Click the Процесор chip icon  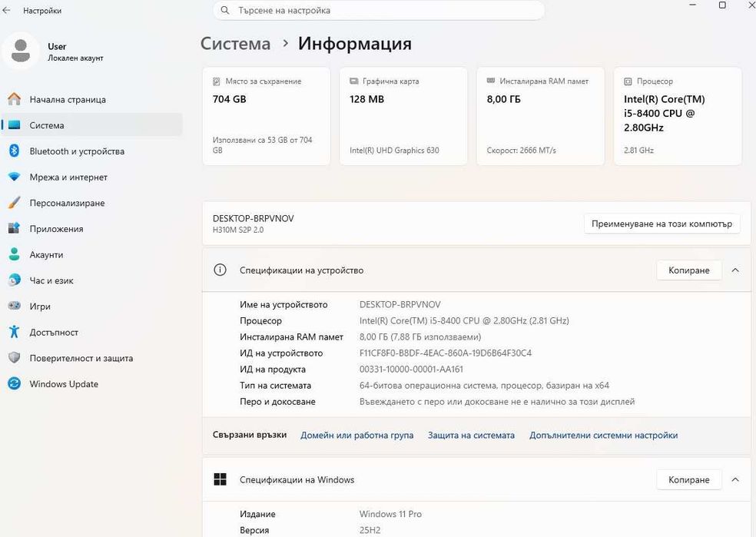click(x=628, y=81)
